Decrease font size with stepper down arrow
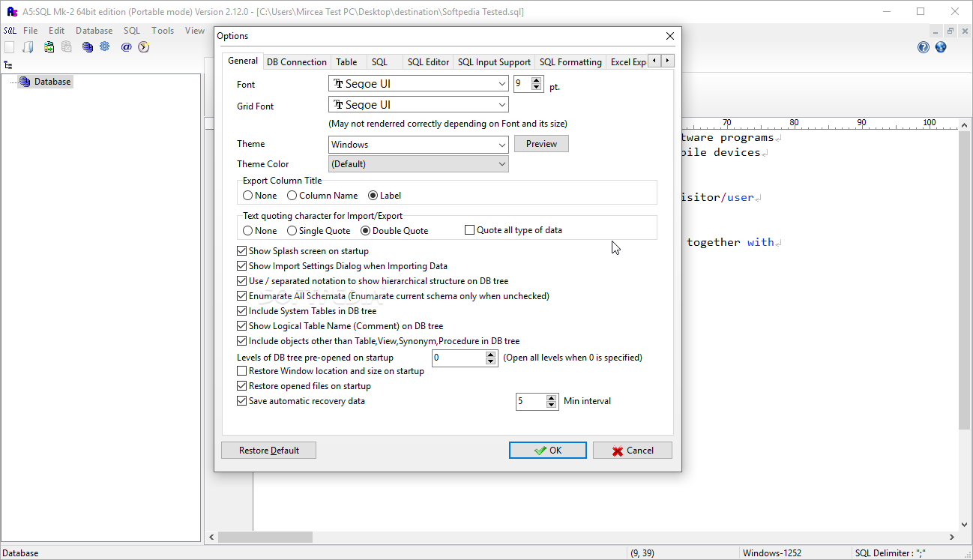The height and width of the screenshot is (560, 973). [537, 88]
